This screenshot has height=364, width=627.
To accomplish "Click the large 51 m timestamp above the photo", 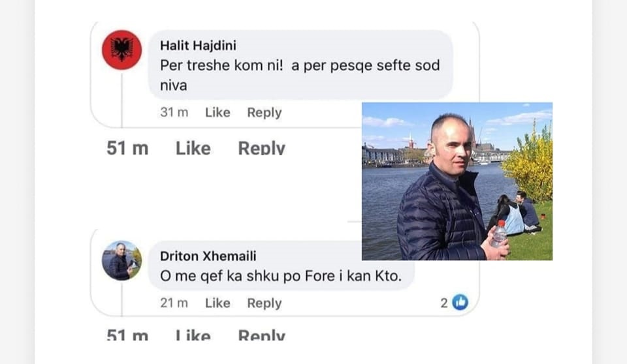I will pos(127,148).
